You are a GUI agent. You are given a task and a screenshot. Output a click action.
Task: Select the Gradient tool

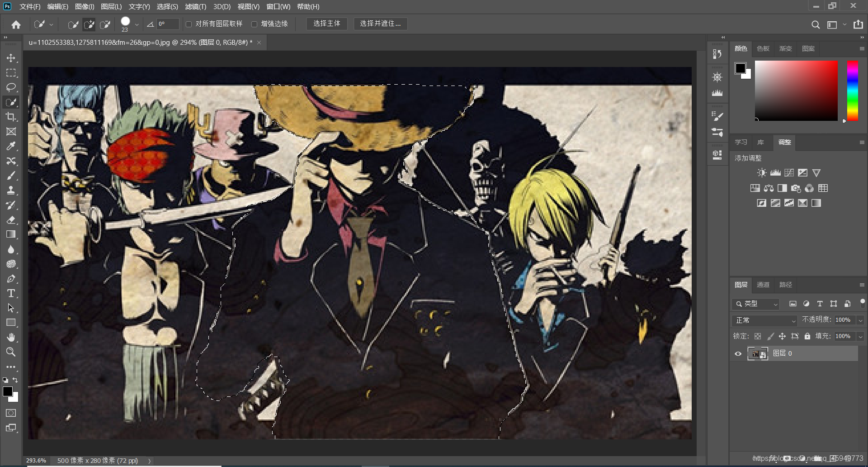click(11, 234)
